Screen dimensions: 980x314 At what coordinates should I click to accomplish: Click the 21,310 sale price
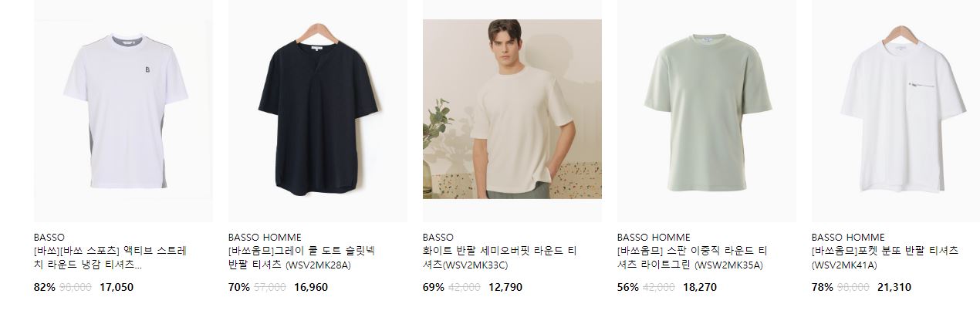pyautogui.click(x=894, y=287)
